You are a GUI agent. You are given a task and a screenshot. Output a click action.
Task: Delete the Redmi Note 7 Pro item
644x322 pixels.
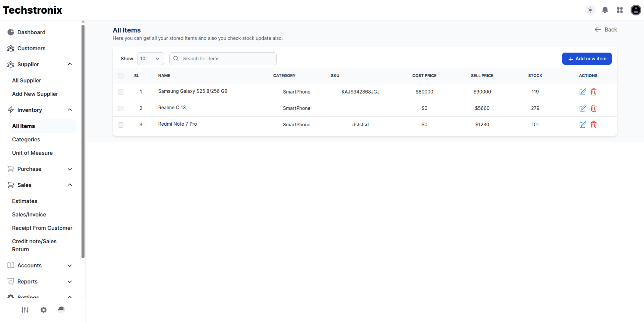pyautogui.click(x=594, y=125)
